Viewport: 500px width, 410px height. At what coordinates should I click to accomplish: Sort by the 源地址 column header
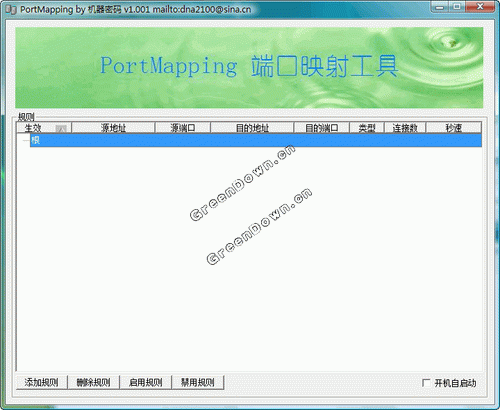click(113, 128)
